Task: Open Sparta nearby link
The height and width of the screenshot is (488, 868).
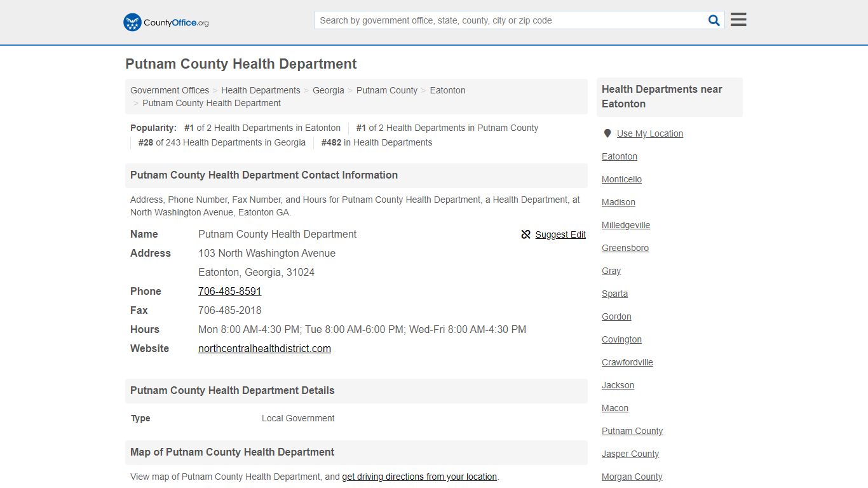Action: pos(614,294)
